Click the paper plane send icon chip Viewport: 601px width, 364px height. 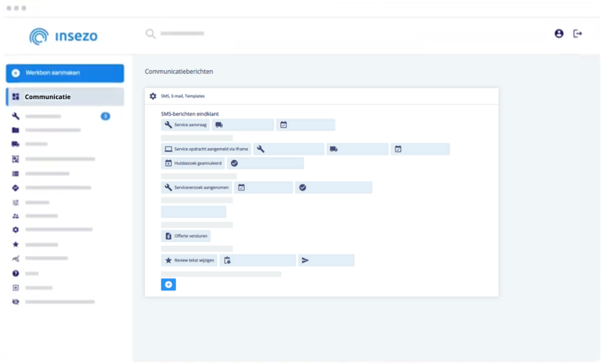tap(326, 261)
